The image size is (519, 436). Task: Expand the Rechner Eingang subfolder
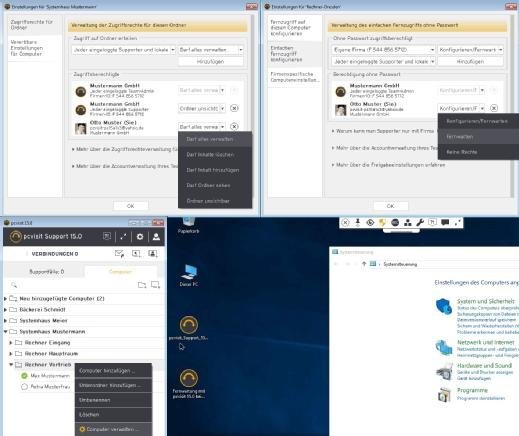pyautogui.click(x=11, y=343)
